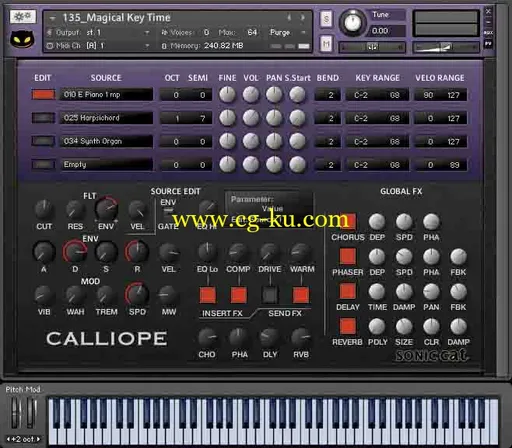Click the Empty row velocity high value 89

tap(454, 165)
